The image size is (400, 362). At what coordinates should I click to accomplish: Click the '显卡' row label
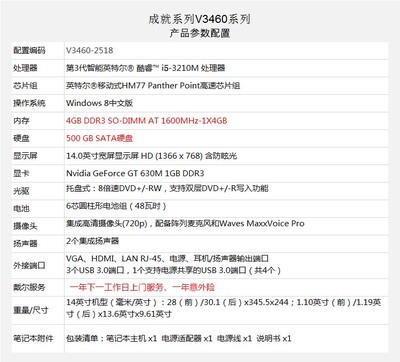(21, 174)
